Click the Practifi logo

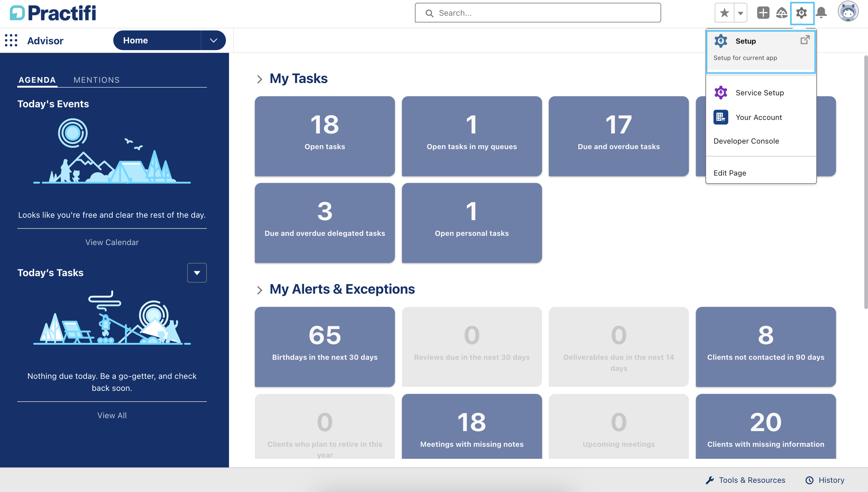point(53,13)
